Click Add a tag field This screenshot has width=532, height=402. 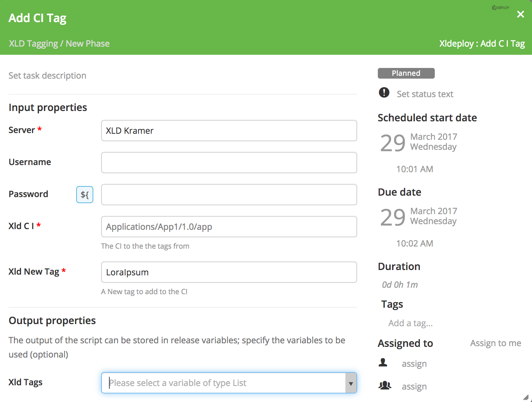410,323
